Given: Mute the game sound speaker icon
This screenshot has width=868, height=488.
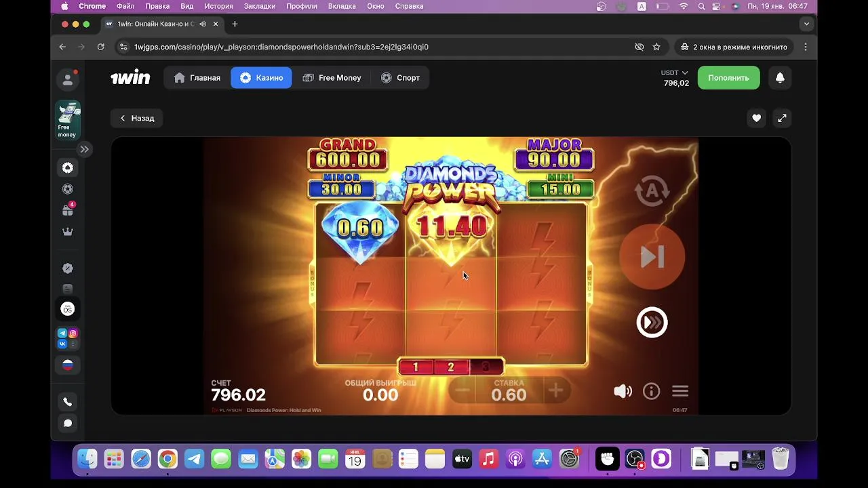Looking at the screenshot, I should tap(623, 391).
